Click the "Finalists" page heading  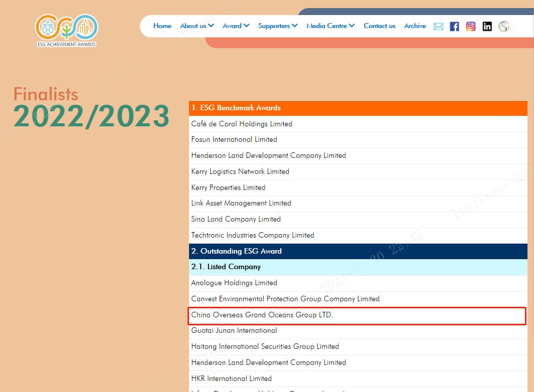point(46,94)
